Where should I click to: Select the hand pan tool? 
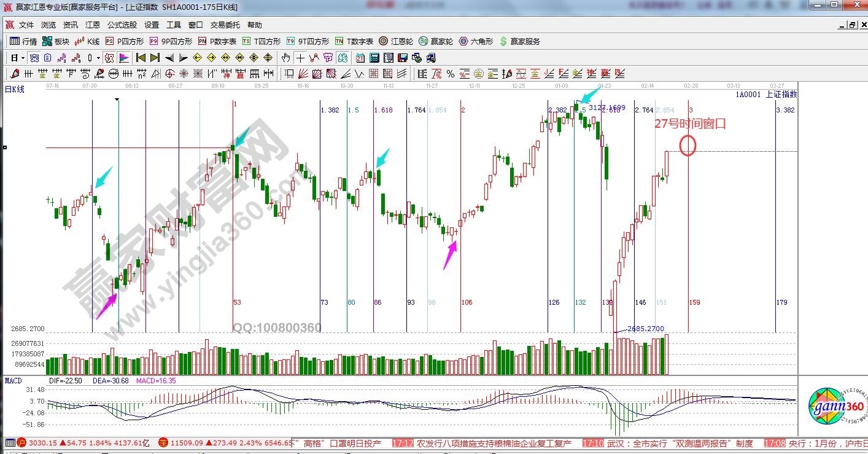pyautogui.click(x=285, y=58)
